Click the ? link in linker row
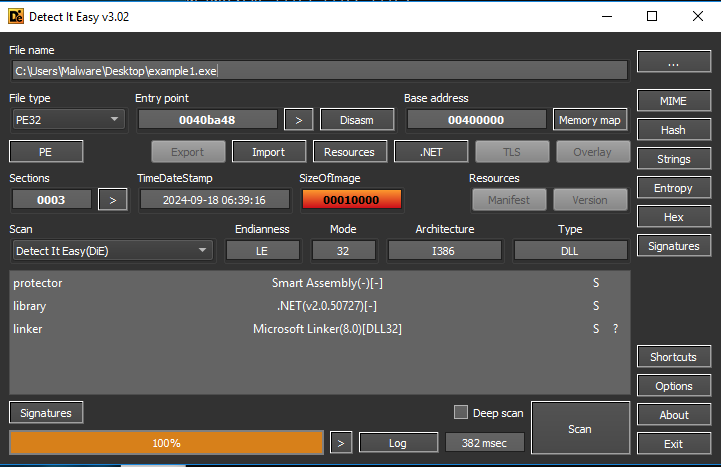Viewport: 721px width, 467px height. (615, 329)
